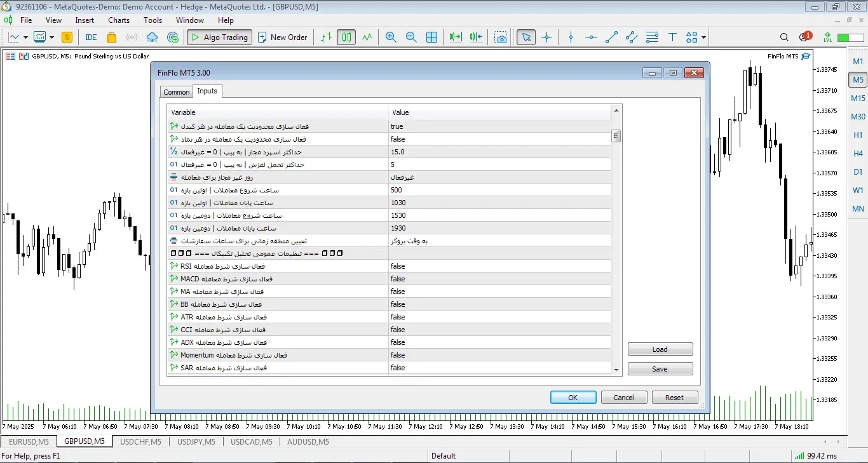Open the IDE MetaEditor icon
This screenshot has height=463, width=868.
(x=91, y=37)
